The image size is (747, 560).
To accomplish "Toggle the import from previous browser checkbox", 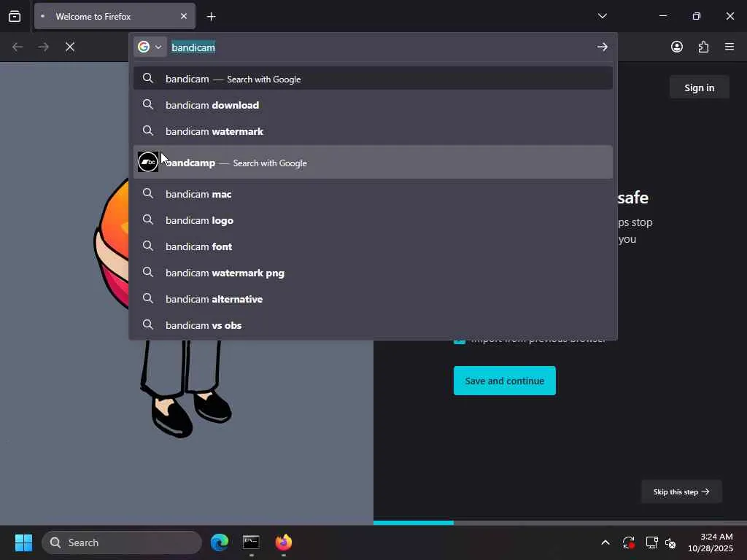I will (460, 340).
